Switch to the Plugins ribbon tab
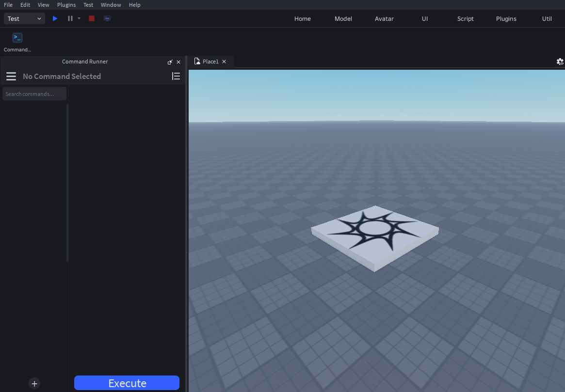Image resolution: width=565 pixels, height=392 pixels. tap(506, 19)
